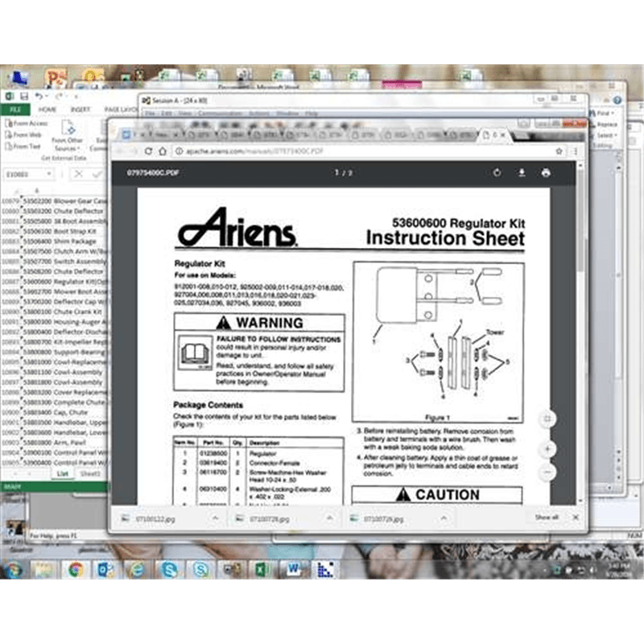Close the active Chrome PDF tab
Image resolution: width=644 pixels, height=644 pixels.
click(502, 134)
